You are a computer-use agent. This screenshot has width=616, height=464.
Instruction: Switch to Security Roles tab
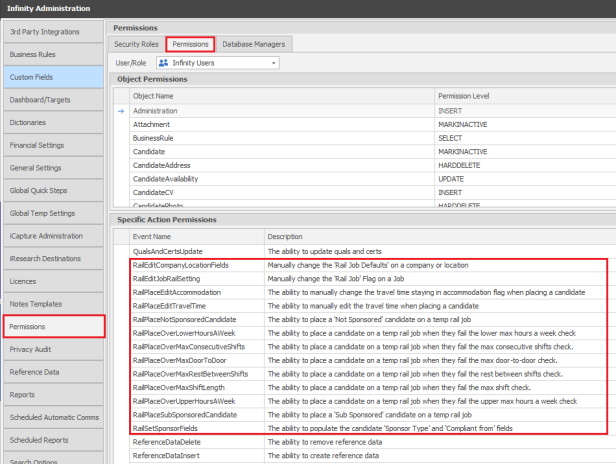click(x=136, y=44)
